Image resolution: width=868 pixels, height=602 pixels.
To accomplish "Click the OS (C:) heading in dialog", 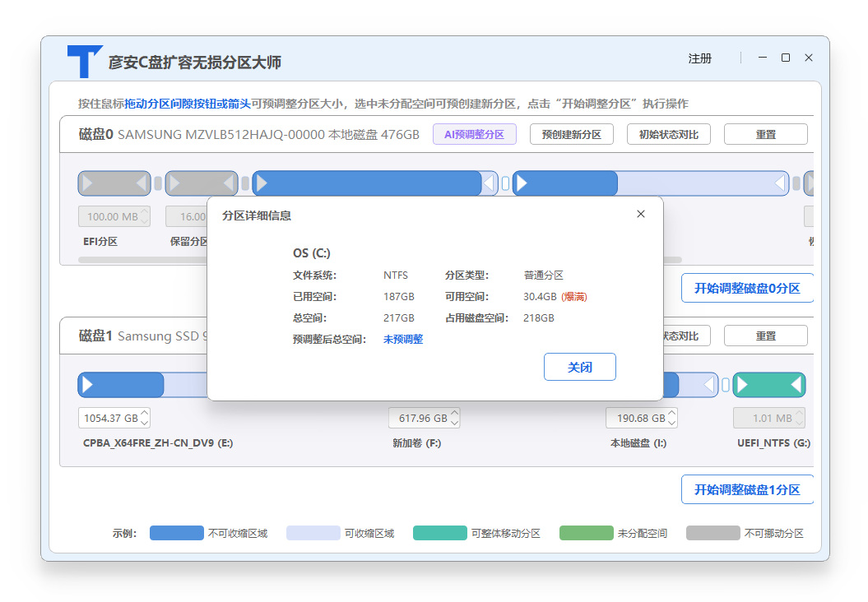I will coord(312,252).
